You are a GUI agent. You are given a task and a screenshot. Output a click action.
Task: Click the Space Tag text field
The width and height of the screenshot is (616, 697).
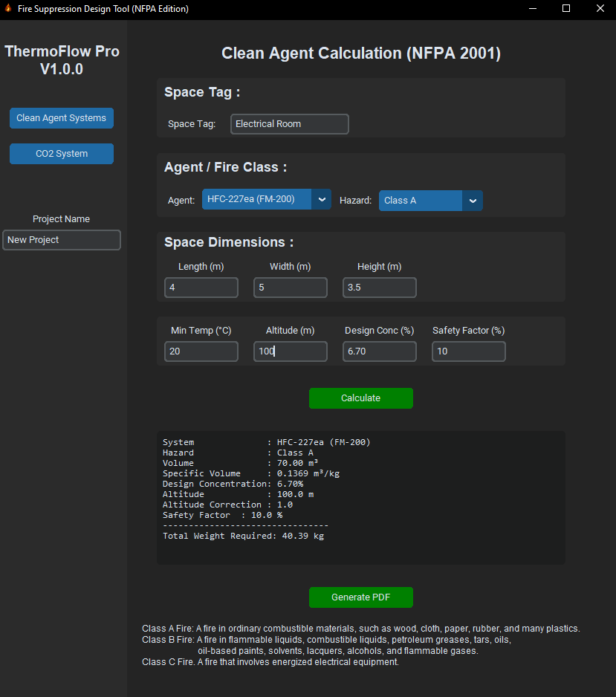[290, 124]
